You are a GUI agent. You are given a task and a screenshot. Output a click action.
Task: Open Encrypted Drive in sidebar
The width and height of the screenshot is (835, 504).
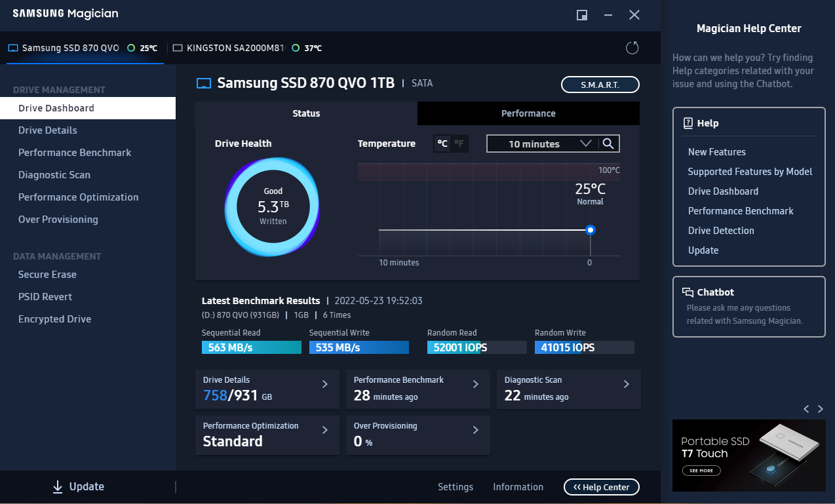pyautogui.click(x=88, y=319)
